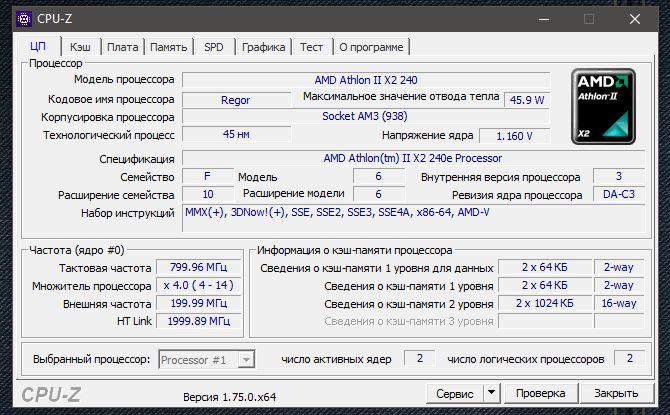Click the extended family value 10
This screenshot has height=415, width=670.
[208, 194]
